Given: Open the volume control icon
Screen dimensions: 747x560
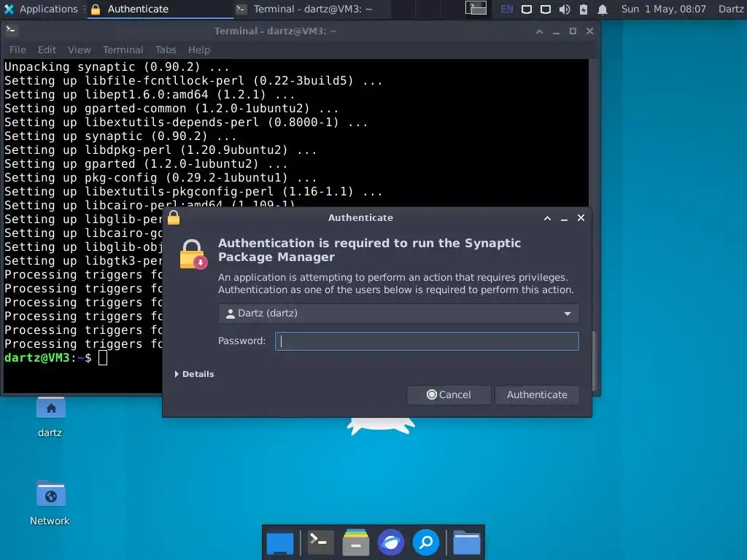Looking at the screenshot, I should (564, 9).
